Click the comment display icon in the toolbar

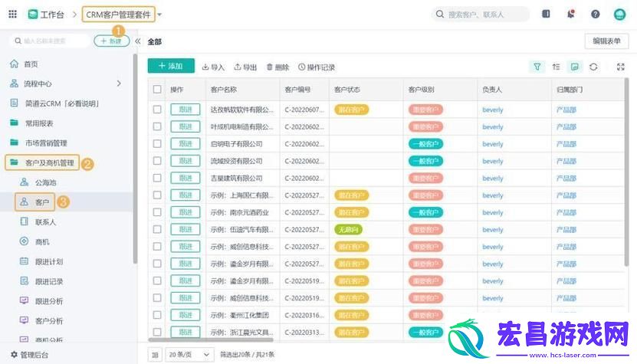[x=574, y=67]
